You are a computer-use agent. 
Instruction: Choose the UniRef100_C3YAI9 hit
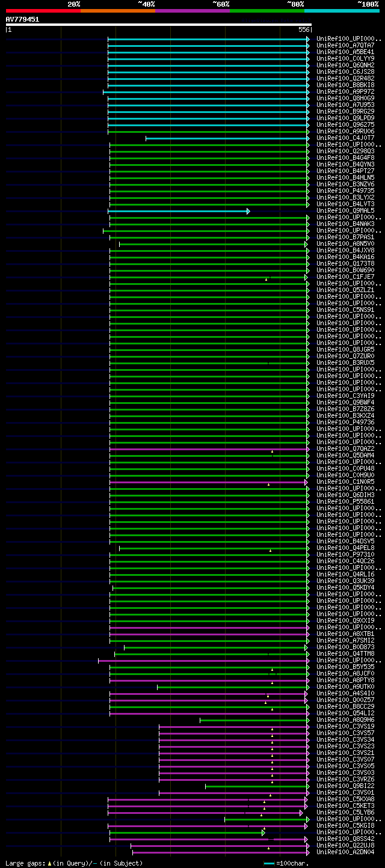[345, 396]
